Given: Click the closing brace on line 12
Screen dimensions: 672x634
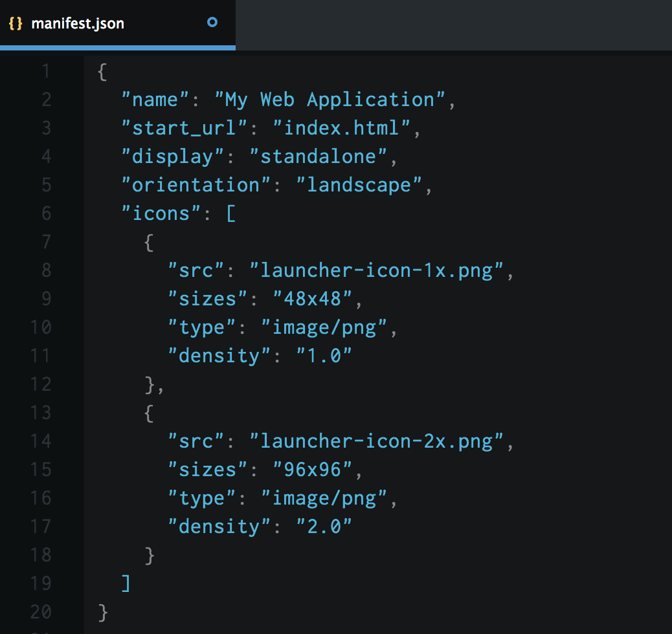Looking at the screenshot, I should (149, 385).
